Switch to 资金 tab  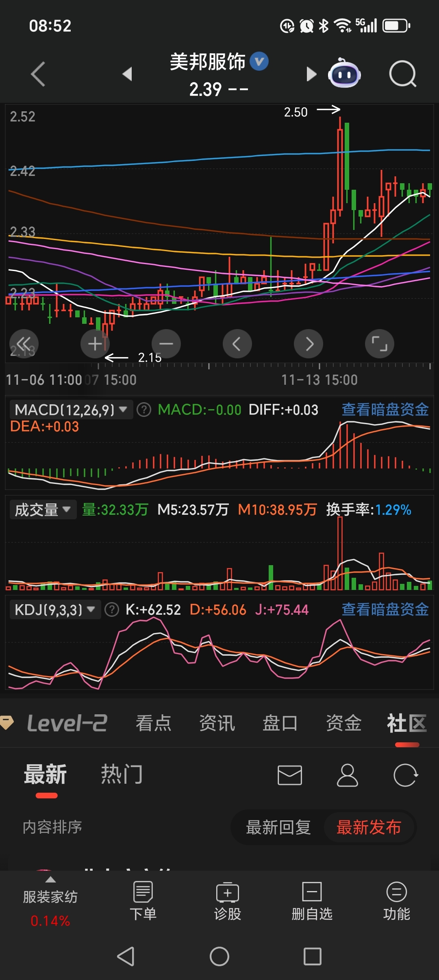pyautogui.click(x=344, y=723)
